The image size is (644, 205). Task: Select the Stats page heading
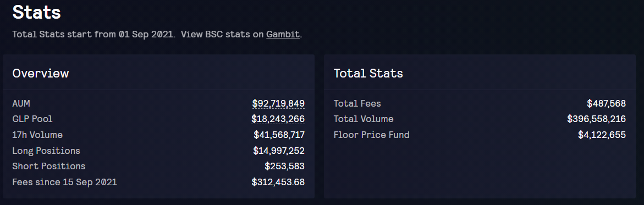click(x=36, y=12)
